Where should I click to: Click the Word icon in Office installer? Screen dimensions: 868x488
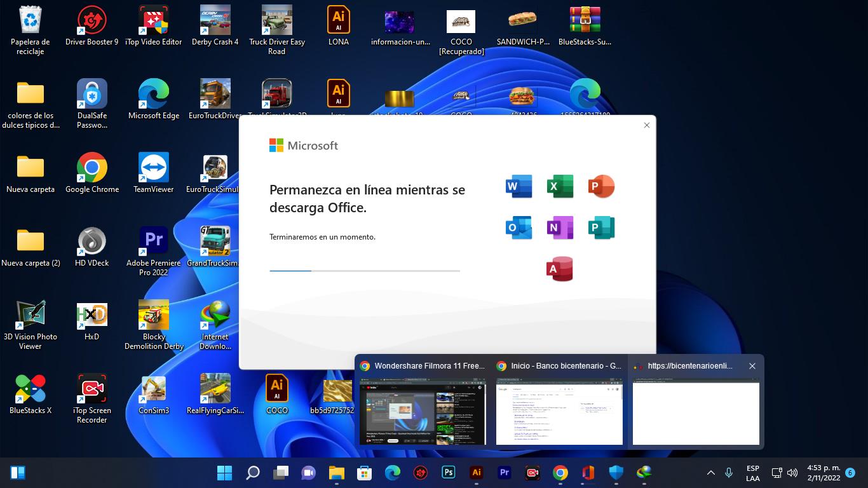tap(519, 186)
